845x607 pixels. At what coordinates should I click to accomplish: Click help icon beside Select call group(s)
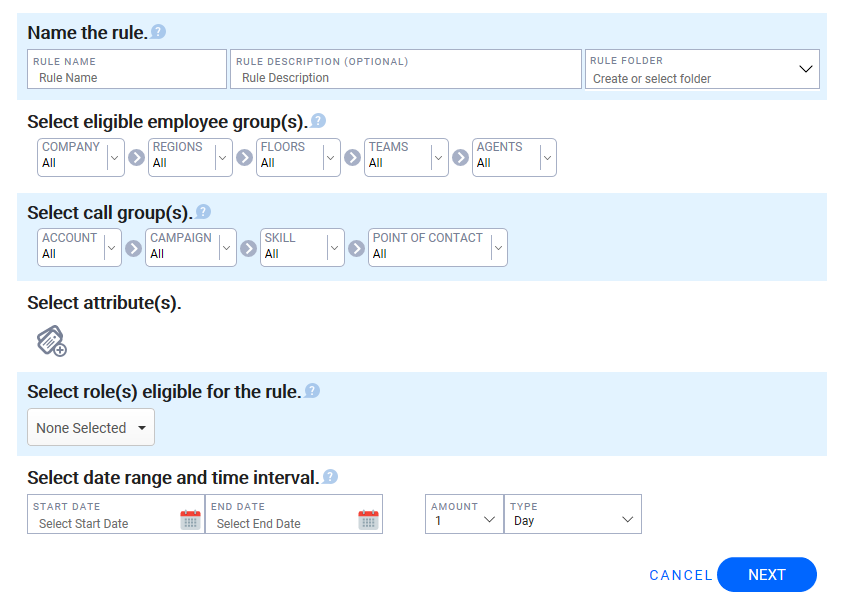pos(203,212)
